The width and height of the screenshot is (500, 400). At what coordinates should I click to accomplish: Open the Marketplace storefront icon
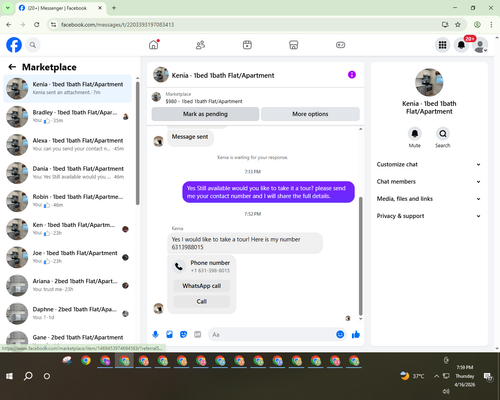click(x=294, y=45)
